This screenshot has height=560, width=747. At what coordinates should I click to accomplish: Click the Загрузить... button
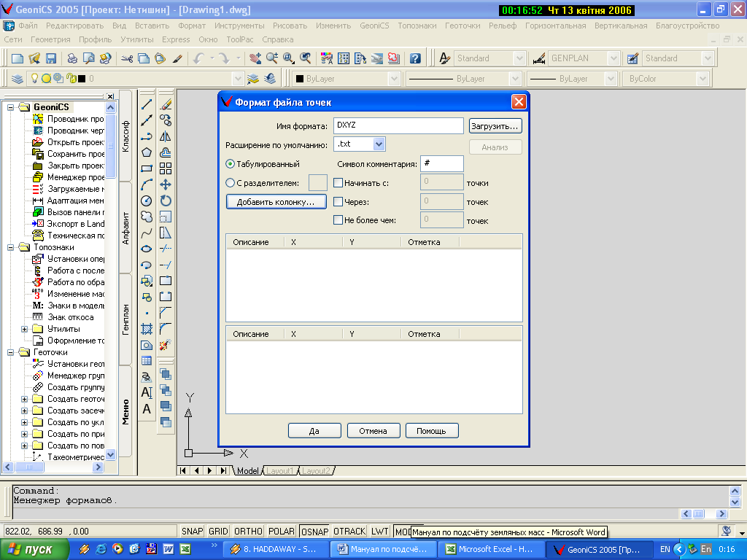pos(495,126)
